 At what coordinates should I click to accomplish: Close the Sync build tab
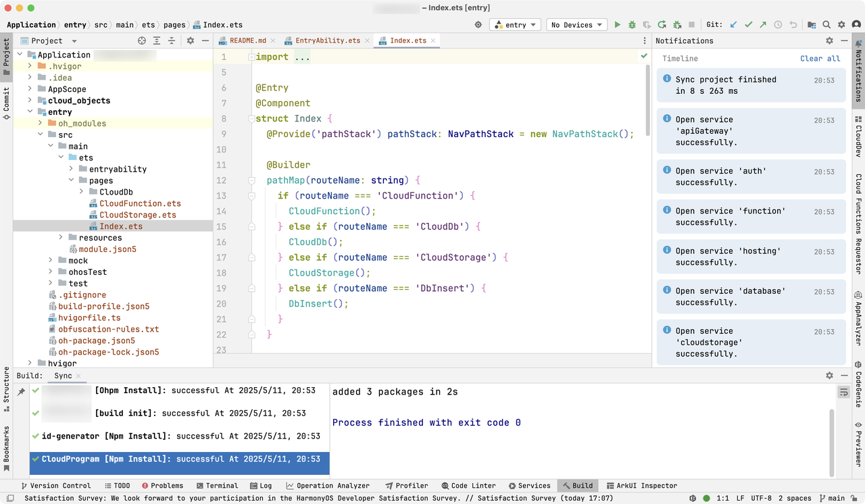(78, 376)
